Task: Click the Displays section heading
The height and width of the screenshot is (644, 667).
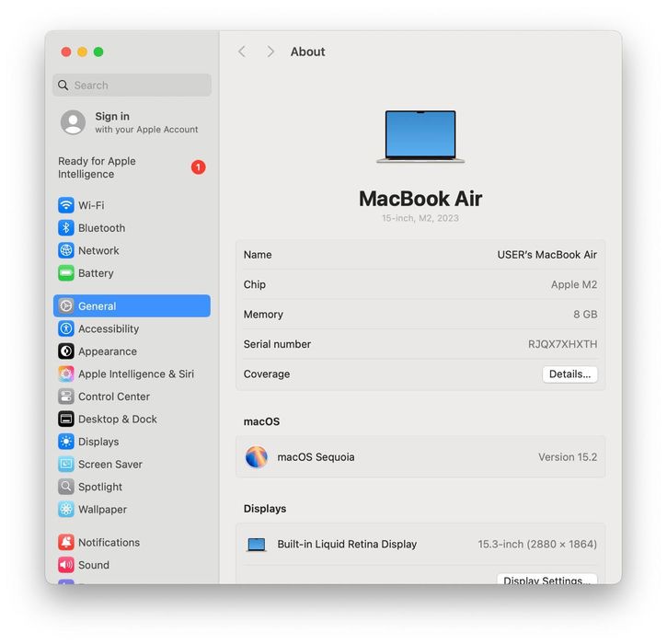Action: pos(265,509)
